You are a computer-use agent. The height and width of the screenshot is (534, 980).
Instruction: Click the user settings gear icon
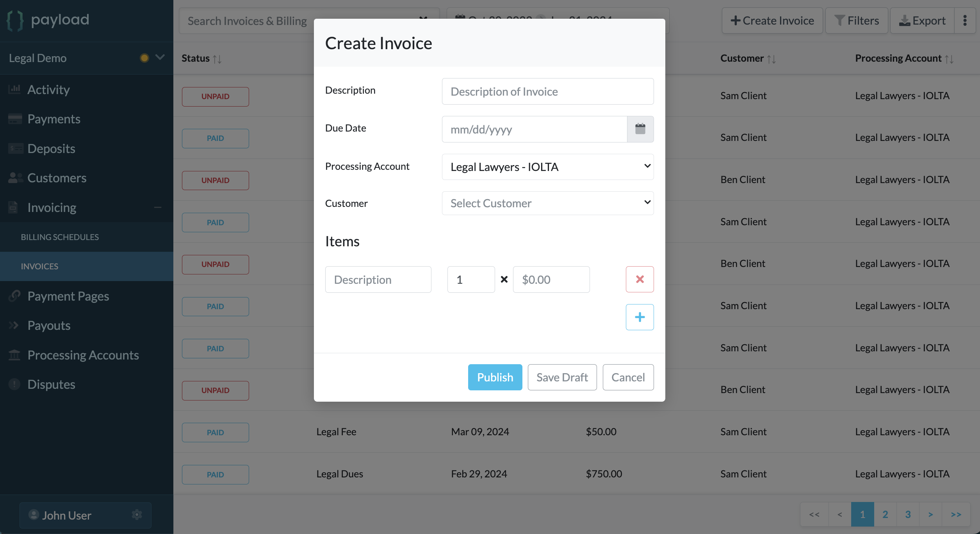pos(137,514)
